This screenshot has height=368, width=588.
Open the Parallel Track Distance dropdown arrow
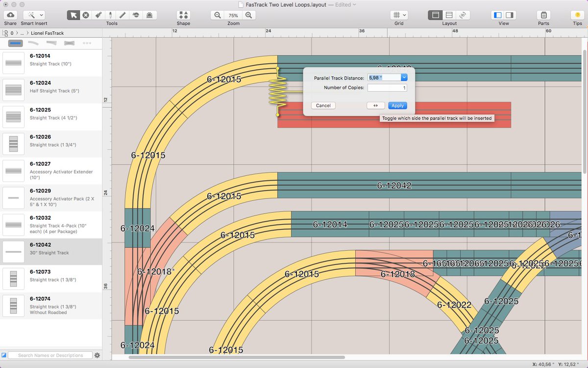point(404,78)
